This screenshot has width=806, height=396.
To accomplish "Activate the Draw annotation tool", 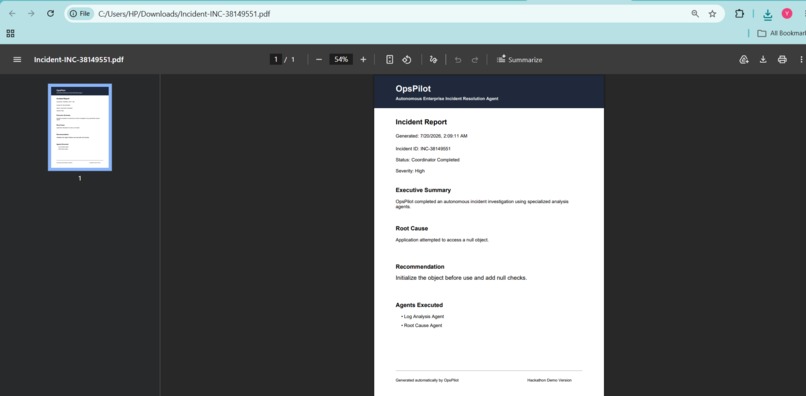I will coord(433,60).
